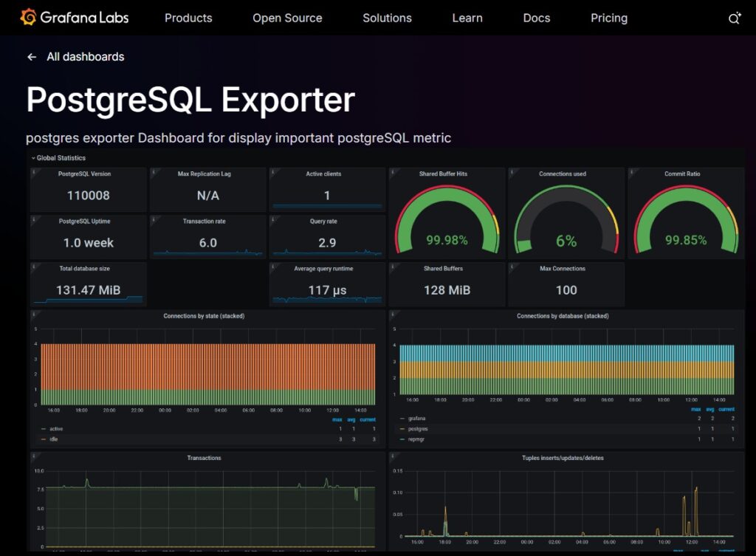Open the Products navigation menu

[x=188, y=18]
